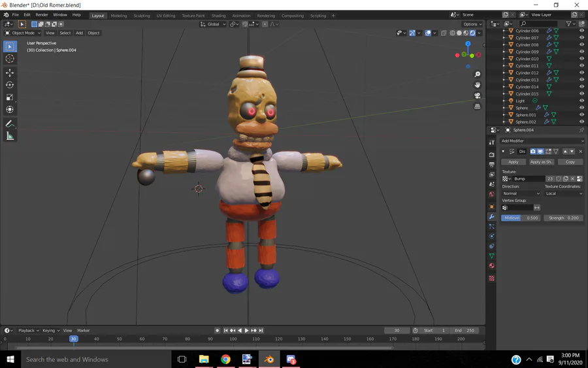Toggle modifier viewport display monitor icon
This screenshot has height=368, width=588.
[x=540, y=152]
